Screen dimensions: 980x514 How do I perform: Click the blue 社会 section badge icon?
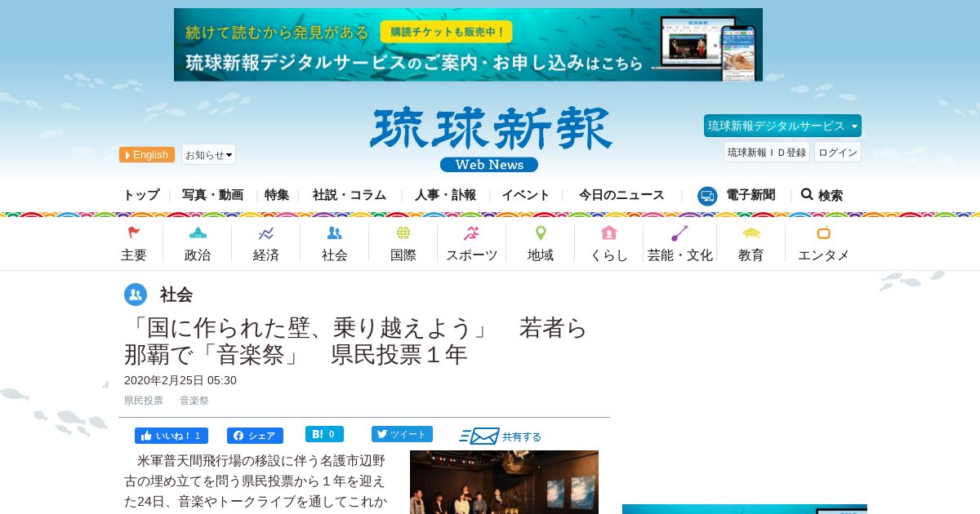coord(136,295)
